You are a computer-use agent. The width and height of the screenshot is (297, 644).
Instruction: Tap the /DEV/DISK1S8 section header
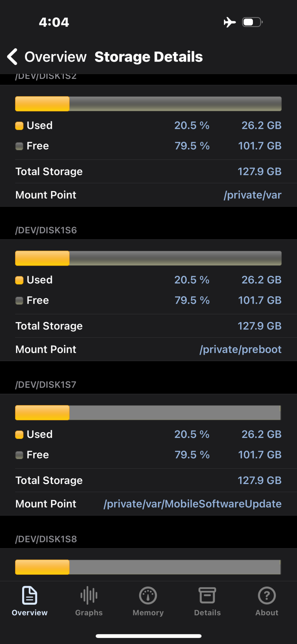(46, 539)
